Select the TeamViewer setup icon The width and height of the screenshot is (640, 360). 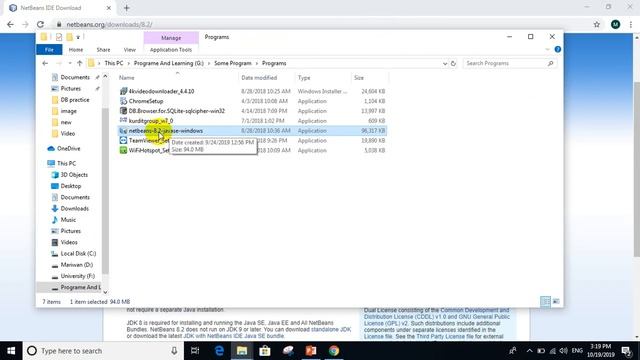coord(123,140)
